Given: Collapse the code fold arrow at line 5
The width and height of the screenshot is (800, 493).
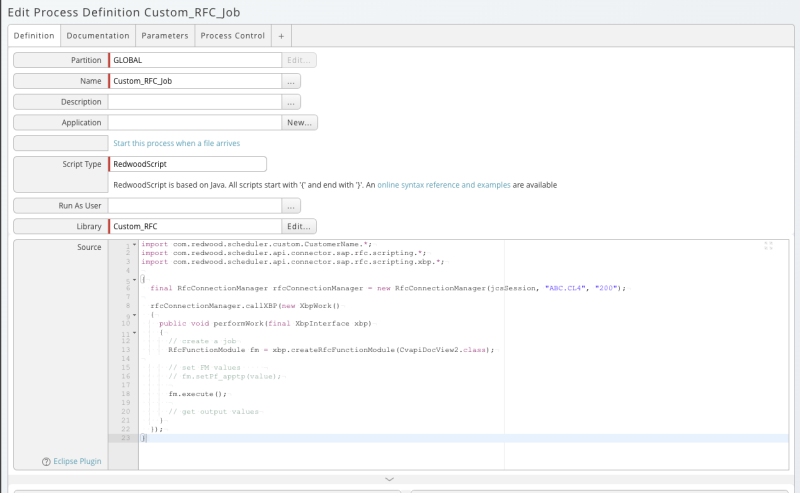Looking at the screenshot, I should [x=135, y=280].
